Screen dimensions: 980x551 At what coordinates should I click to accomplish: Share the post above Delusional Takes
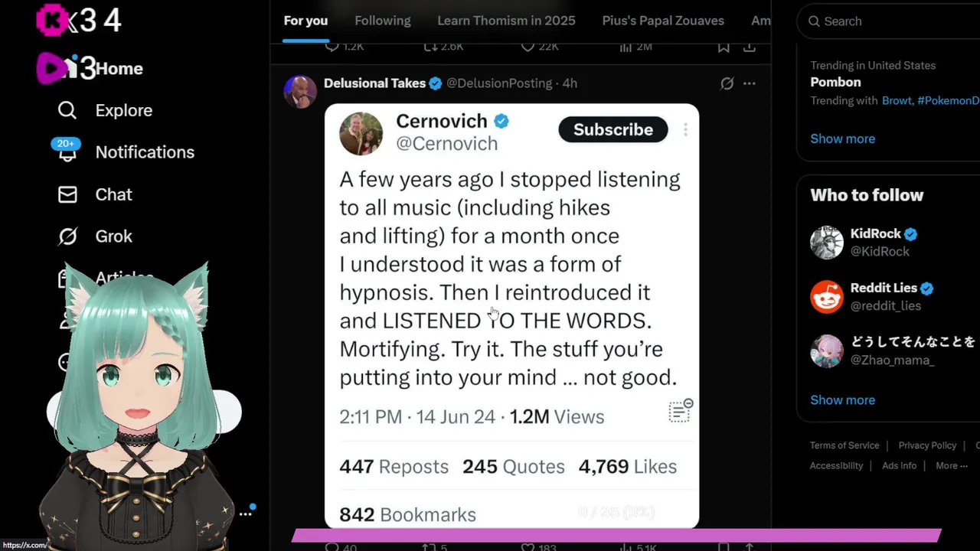point(750,47)
